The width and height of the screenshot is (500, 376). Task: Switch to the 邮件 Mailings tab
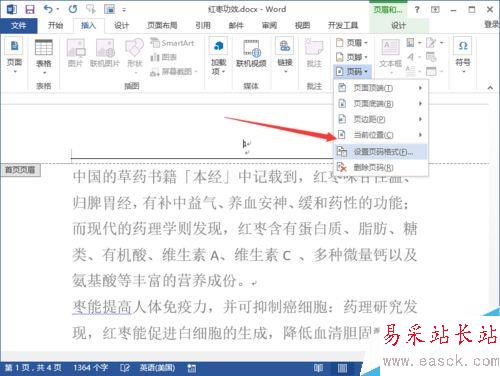[236, 25]
